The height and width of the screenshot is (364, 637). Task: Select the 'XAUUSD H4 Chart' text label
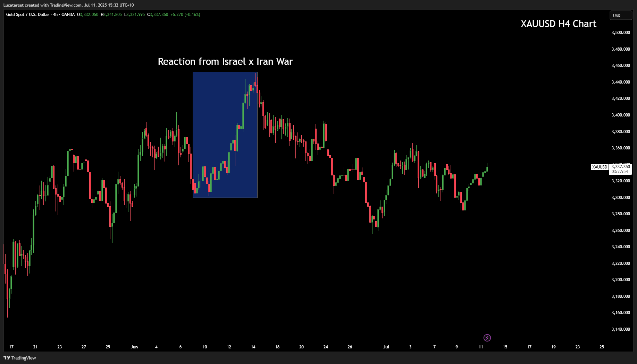(558, 24)
